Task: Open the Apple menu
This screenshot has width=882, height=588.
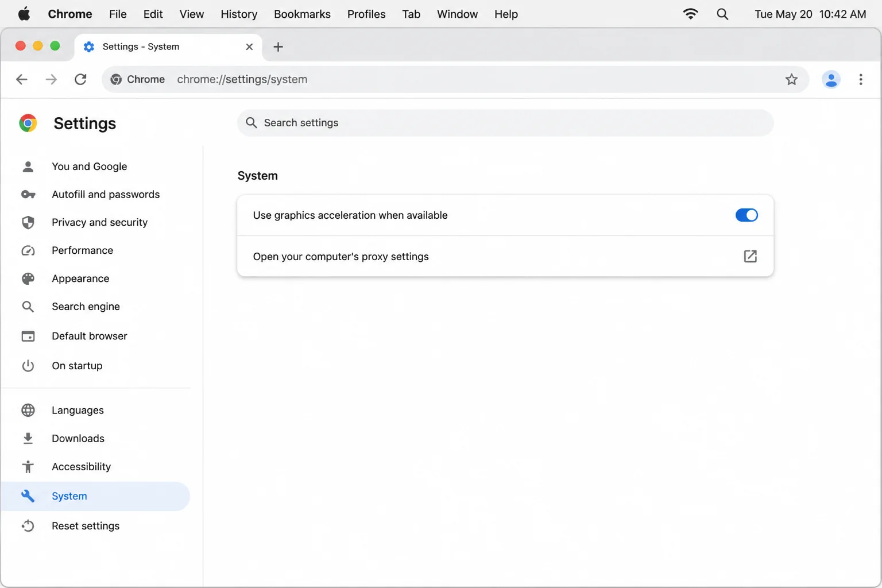Action: pos(24,14)
